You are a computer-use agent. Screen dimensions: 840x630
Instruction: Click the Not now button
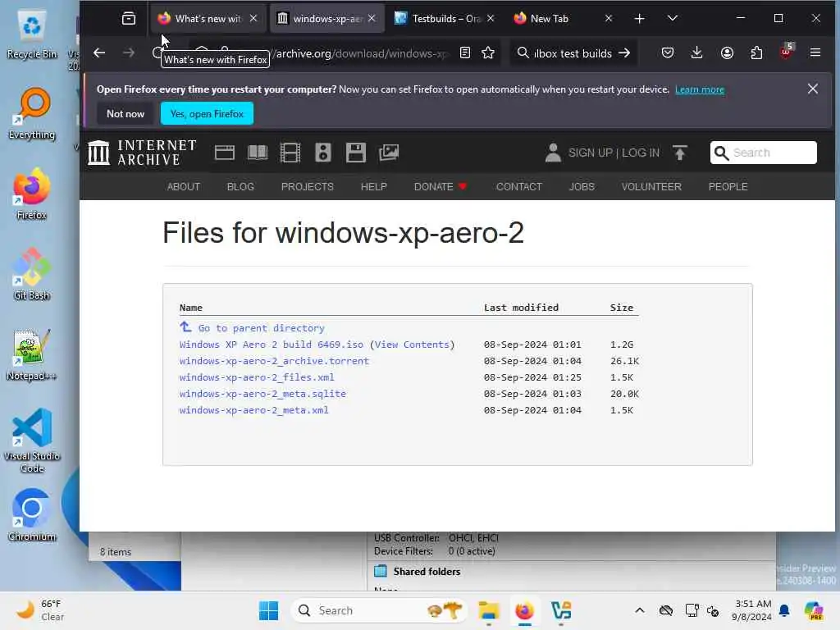click(x=126, y=113)
